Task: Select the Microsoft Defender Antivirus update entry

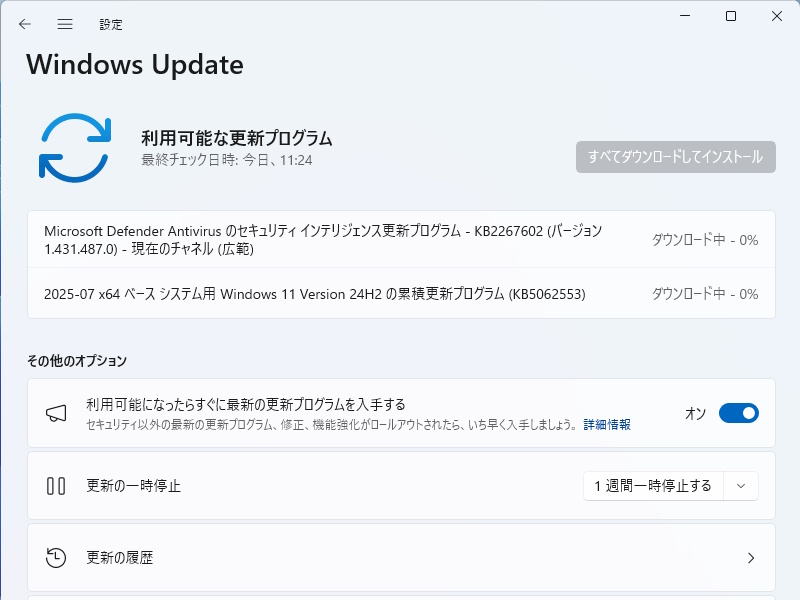Action: 325,240
